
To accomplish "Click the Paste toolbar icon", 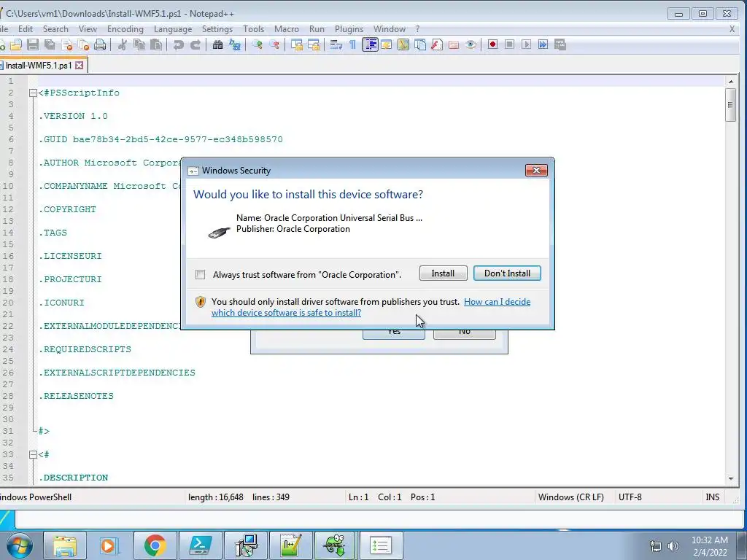I will pyautogui.click(x=156, y=44).
